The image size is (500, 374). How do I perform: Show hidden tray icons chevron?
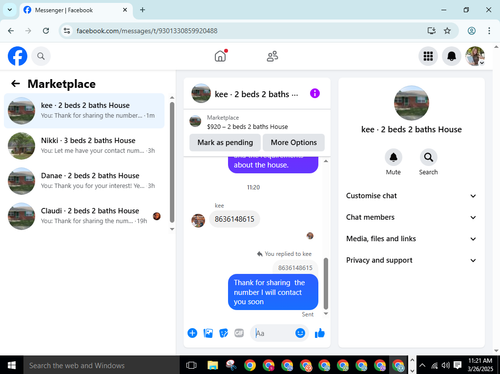pyautogui.click(x=422, y=365)
